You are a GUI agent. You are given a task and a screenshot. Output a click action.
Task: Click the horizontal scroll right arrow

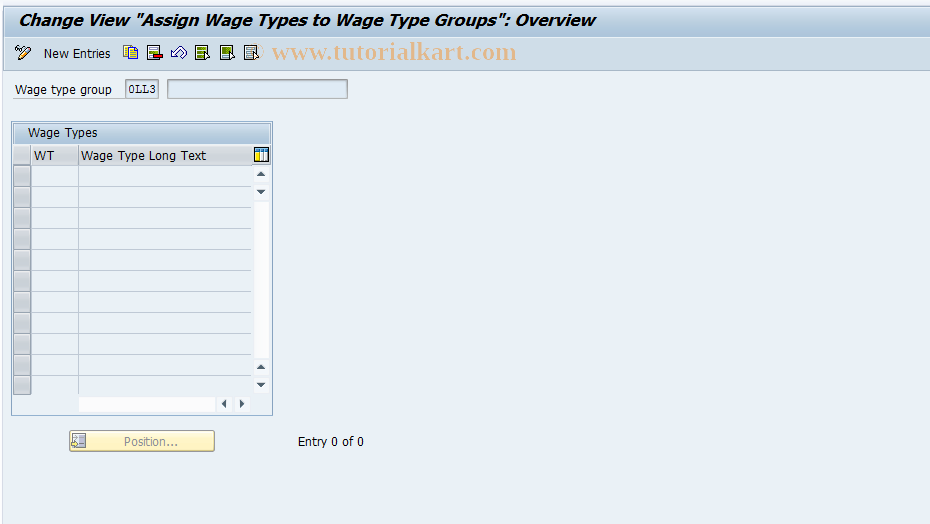tap(242, 404)
